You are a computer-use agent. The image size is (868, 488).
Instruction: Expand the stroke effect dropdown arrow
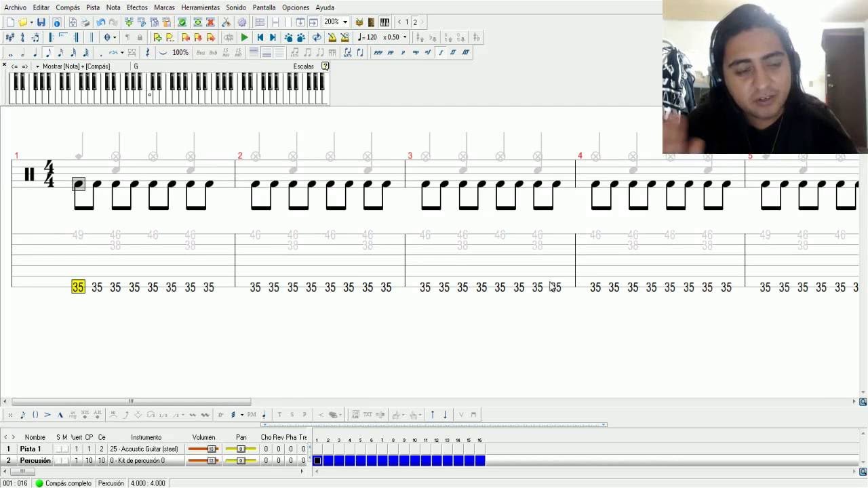pyautogui.click(x=242, y=415)
